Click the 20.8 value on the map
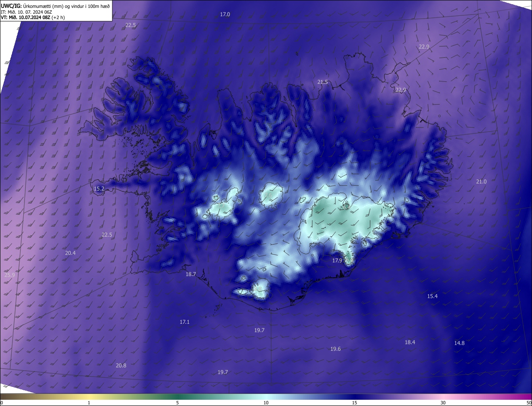The width and height of the screenshot is (532, 406). click(x=121, y=366)
